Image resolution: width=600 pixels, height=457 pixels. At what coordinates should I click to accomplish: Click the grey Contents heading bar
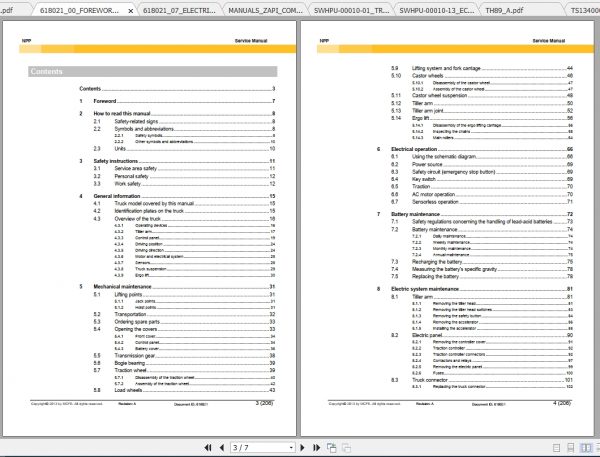click(x=153, y=72)
